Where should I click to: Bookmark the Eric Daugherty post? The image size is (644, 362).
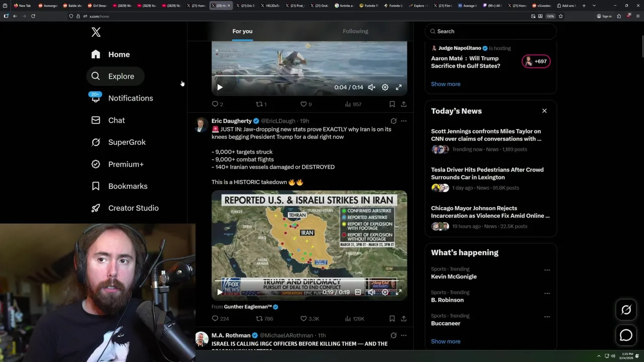click(x=392, y=319)
